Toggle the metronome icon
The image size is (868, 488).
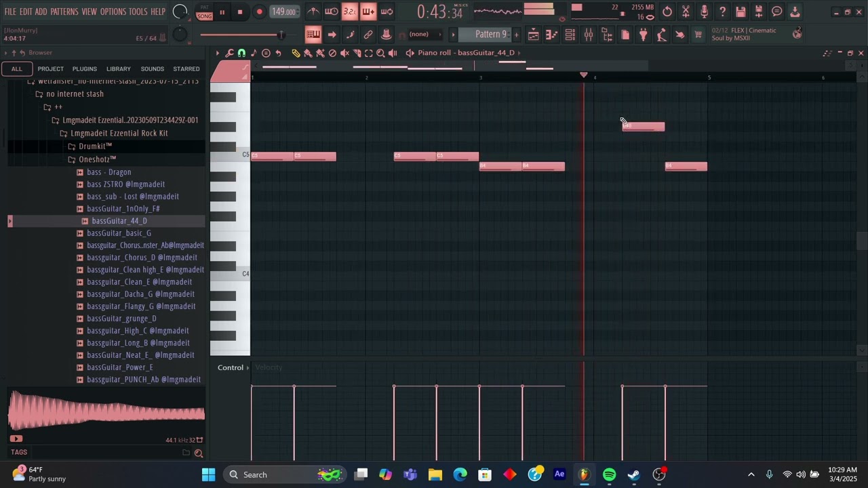313,12
